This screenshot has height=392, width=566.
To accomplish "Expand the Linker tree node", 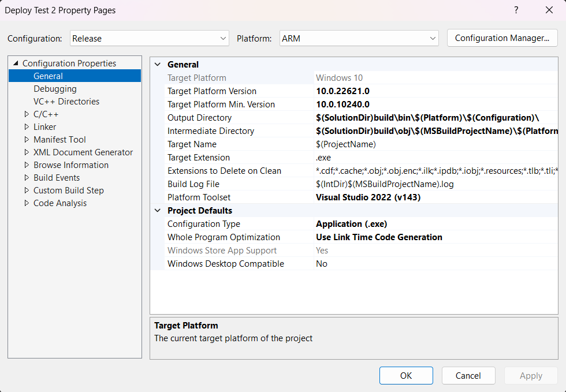I will pos(27,127).
